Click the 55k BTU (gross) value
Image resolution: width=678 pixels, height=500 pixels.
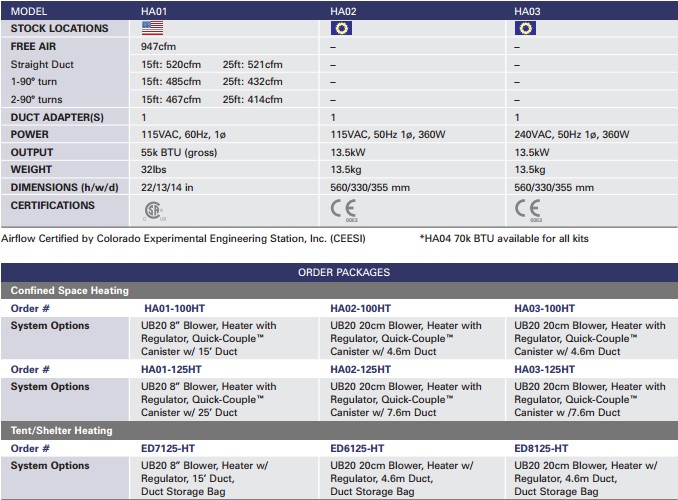[179, 152]
